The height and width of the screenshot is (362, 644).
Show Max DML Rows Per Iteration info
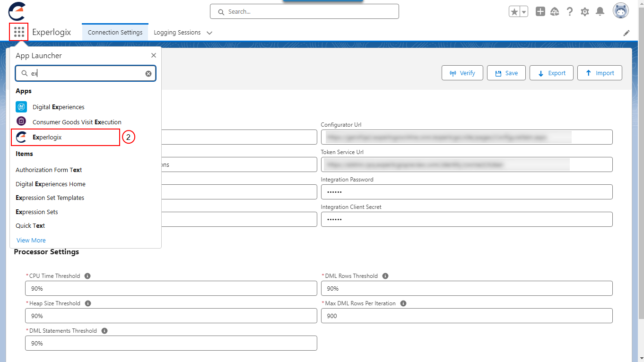coord(403,303)
